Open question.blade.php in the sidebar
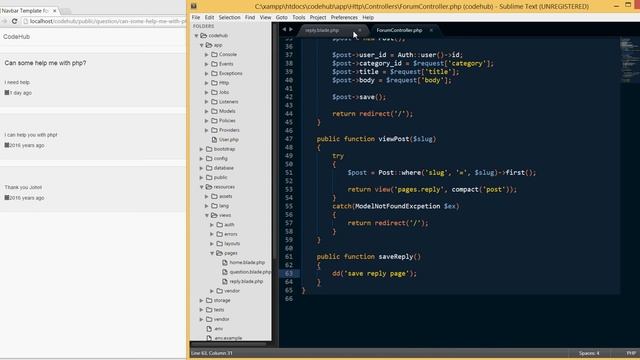This screenshot has width=640, height=360. coord(250,272)
